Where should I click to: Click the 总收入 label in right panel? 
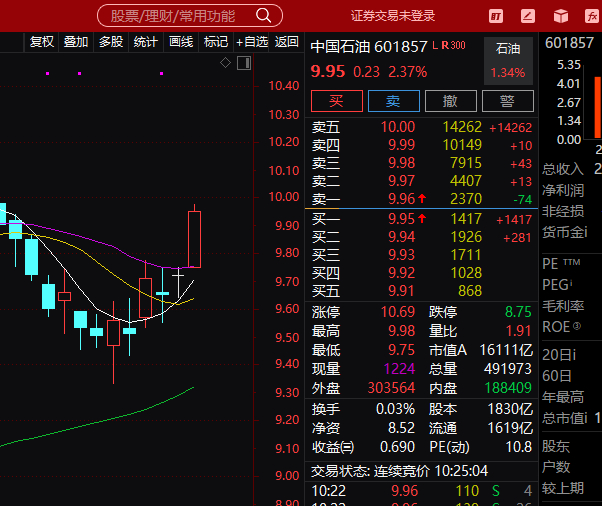click(x=562, y=169)
